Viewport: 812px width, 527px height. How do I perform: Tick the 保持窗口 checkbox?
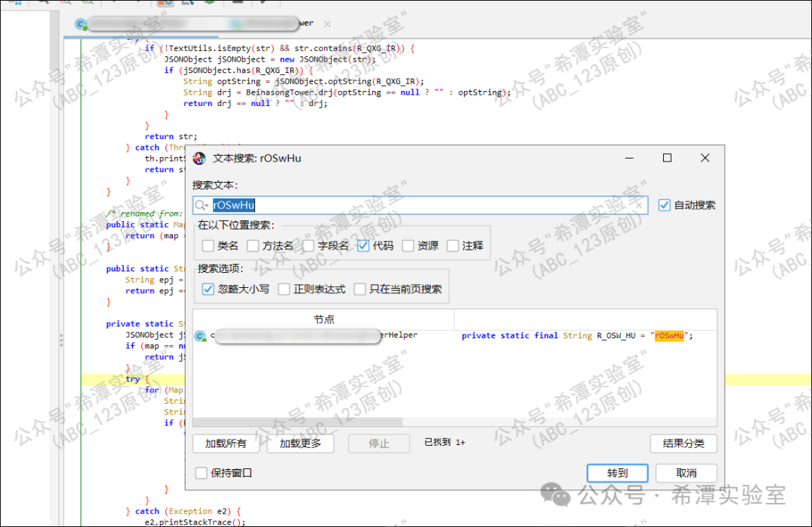click(x=201, y=473)
